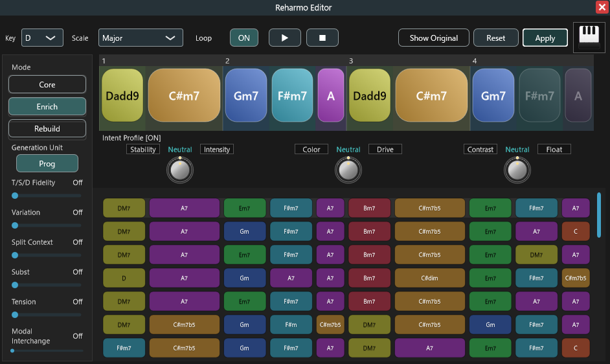Close the Reharmo Editor window
610x364 pixels.
[601, 7]
